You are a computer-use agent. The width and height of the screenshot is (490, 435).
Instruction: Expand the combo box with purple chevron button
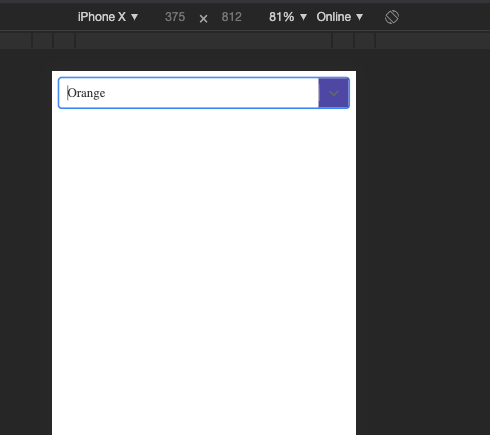point(334,93)
